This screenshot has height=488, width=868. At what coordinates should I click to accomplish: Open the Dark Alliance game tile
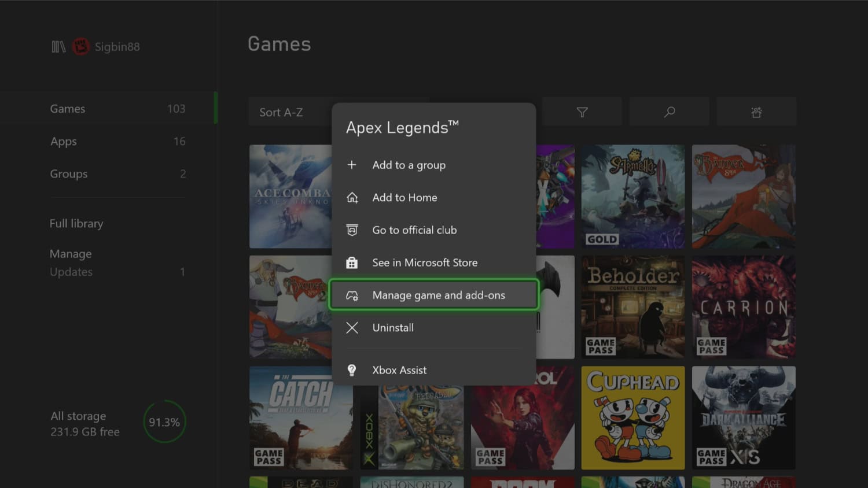coord(744,418)
